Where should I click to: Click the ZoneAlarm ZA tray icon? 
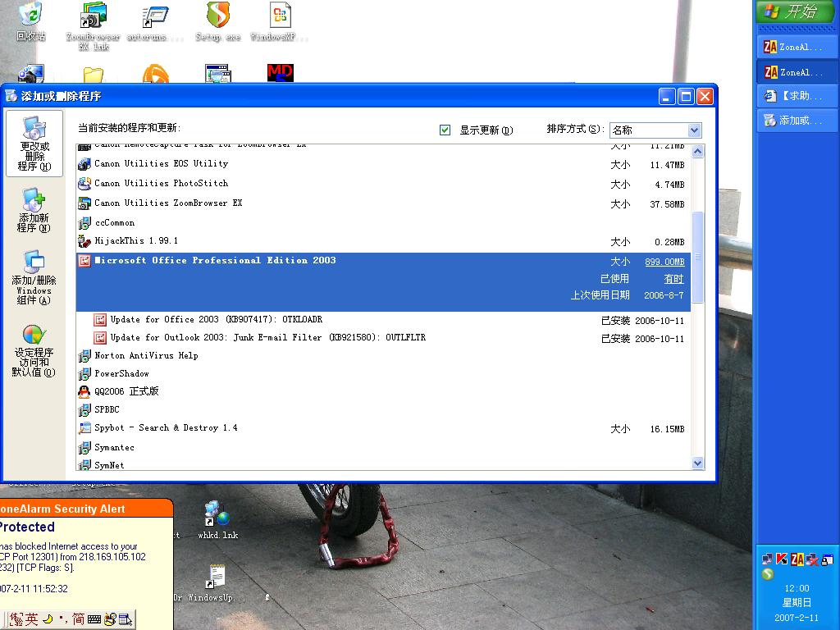[x=797, y=559]
